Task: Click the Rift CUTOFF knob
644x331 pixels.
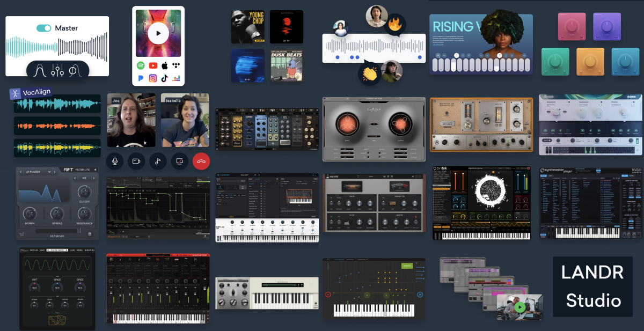Action: tap(84, 192)
